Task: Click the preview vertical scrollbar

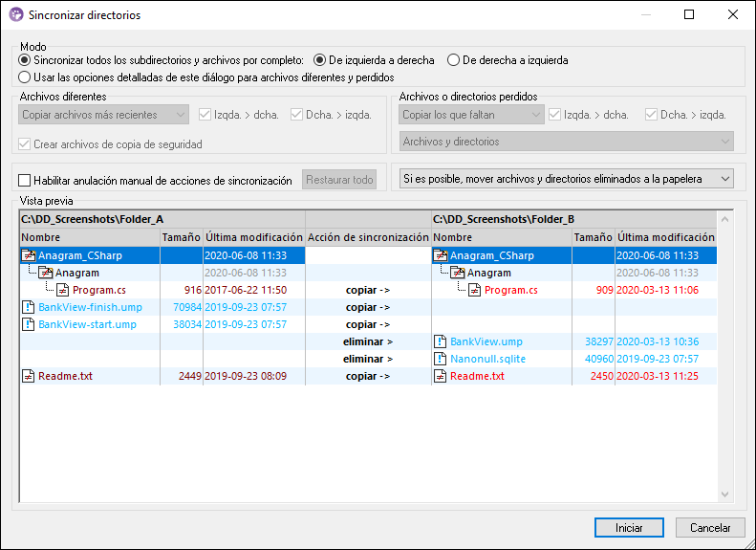Action: click(x=724, y=363)
